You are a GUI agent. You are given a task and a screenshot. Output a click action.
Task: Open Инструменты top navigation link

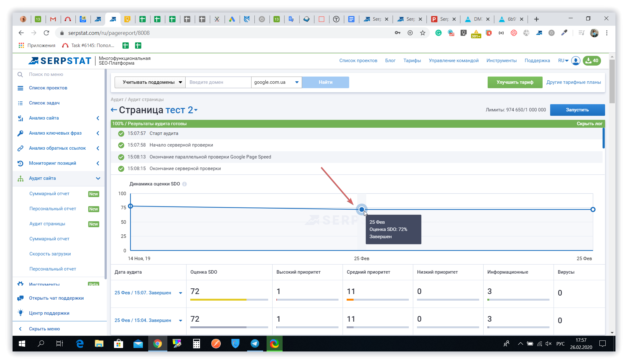(501, 61)
